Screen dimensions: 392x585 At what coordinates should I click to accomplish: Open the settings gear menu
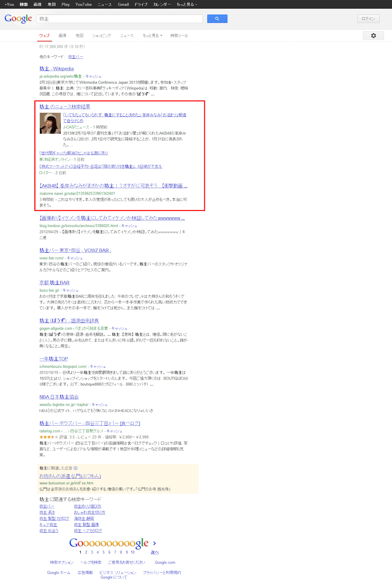click(373, 35)
